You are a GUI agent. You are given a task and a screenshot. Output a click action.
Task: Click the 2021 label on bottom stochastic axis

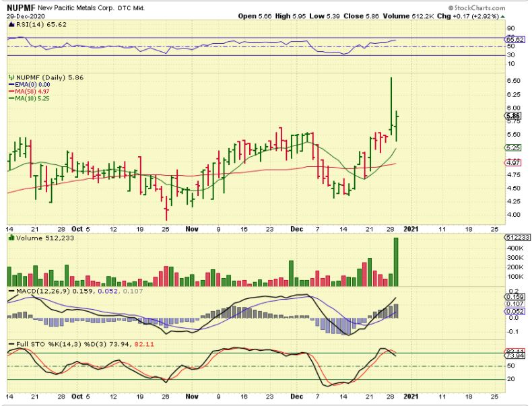(x=411, y=397)
